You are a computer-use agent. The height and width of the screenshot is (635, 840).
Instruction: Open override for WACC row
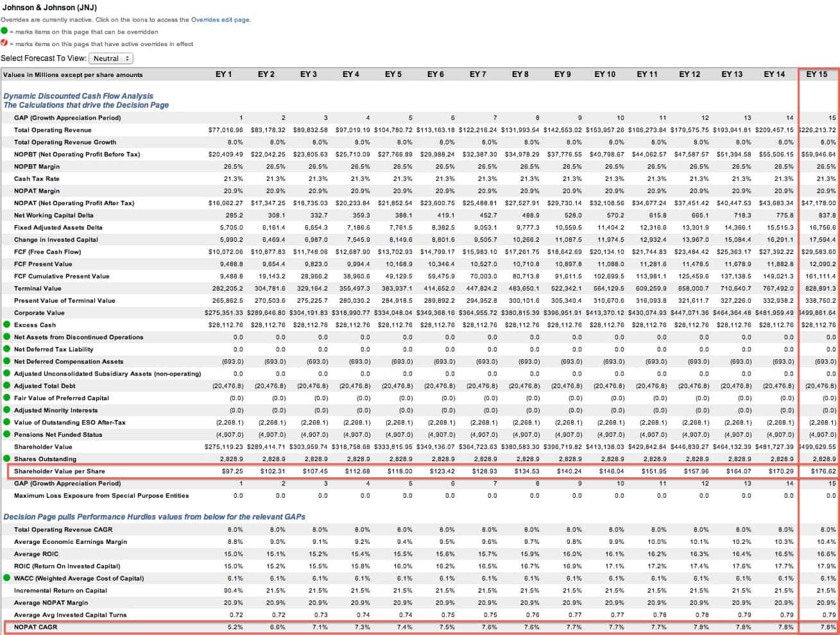coord(6,579)
